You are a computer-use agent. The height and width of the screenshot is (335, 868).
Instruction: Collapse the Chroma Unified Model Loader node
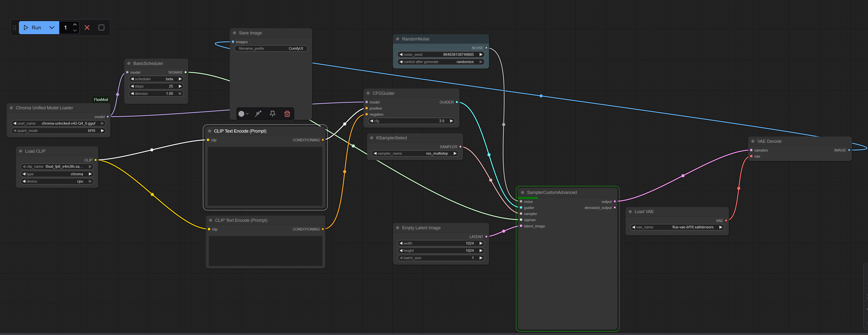coord(11,108)
